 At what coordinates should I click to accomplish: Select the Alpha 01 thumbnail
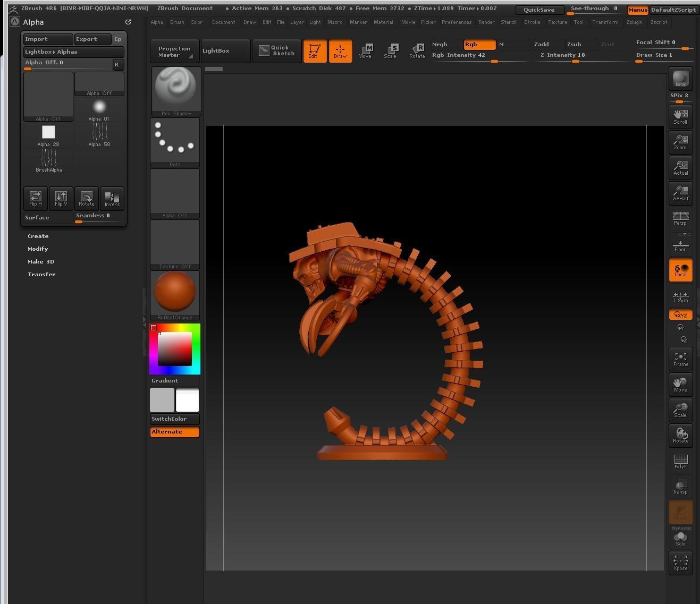point(99,110)
